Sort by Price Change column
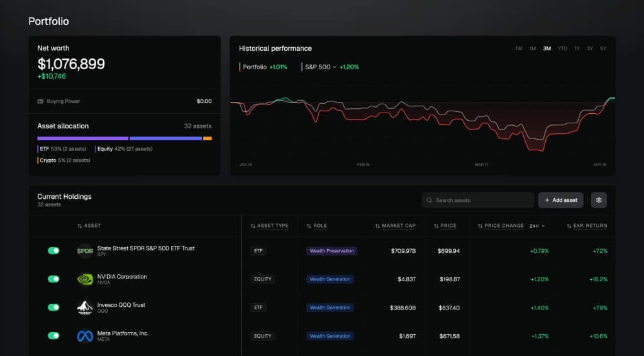The image size is (644, 356). click(x=501, y=226)
